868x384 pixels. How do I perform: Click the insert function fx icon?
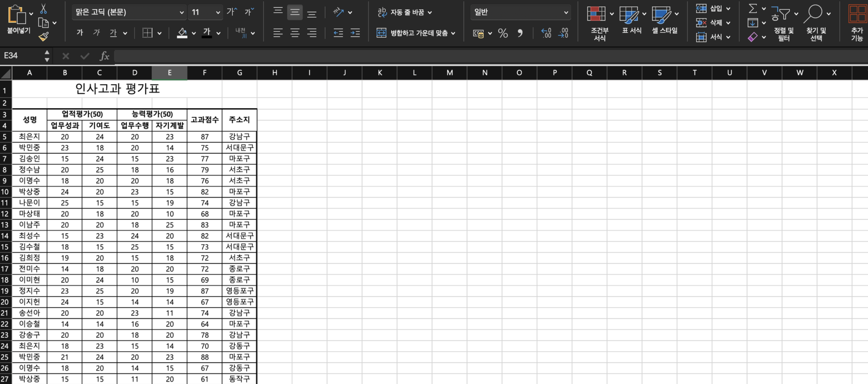click(104, 56)
